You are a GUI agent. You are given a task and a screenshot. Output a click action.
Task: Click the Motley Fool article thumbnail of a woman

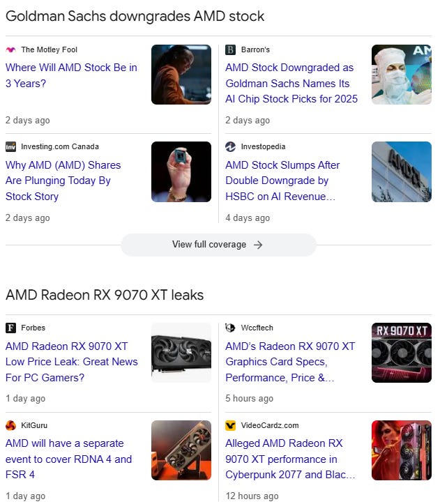[181, 75]
